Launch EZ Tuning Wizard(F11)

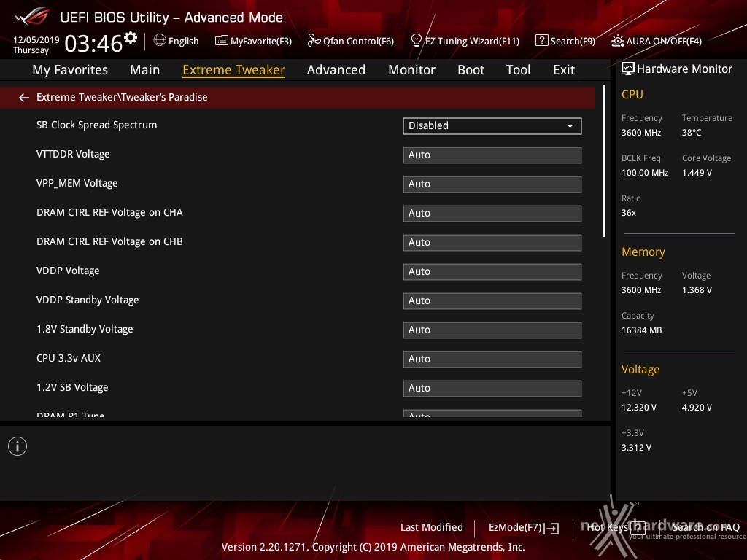[465, 41]
